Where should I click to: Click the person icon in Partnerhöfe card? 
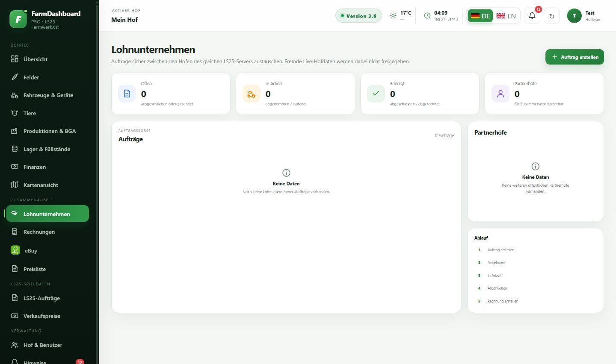coord(500,94)
